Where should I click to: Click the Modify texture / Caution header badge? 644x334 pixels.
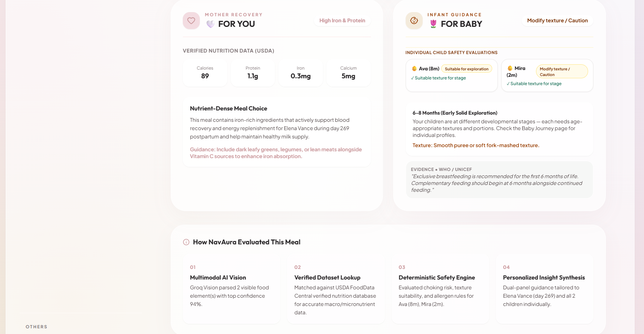point(558,20)
